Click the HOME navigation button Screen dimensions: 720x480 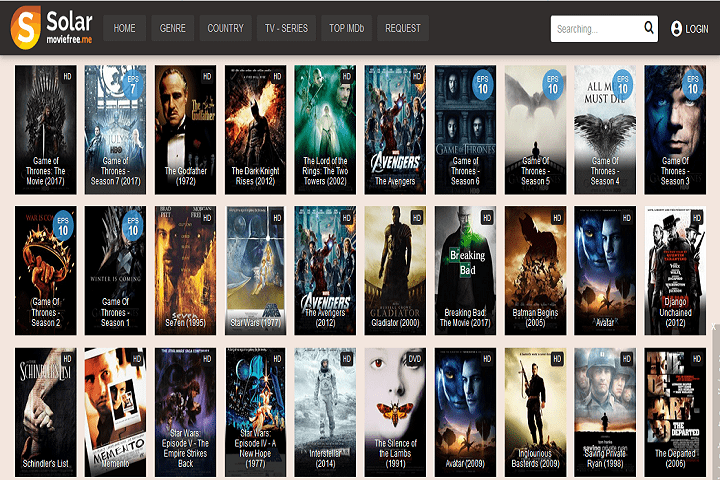(x=124, y=28)
